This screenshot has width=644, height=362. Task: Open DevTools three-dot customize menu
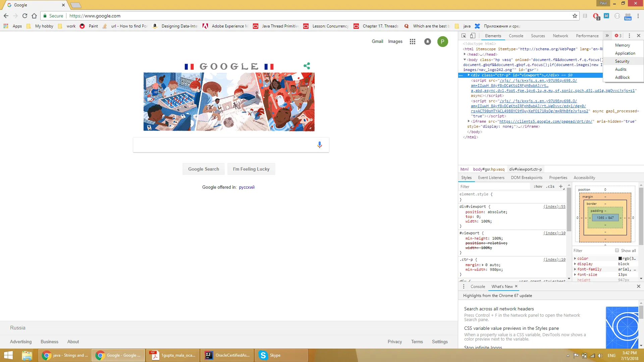pyautogui.click(x=629, y=36)
